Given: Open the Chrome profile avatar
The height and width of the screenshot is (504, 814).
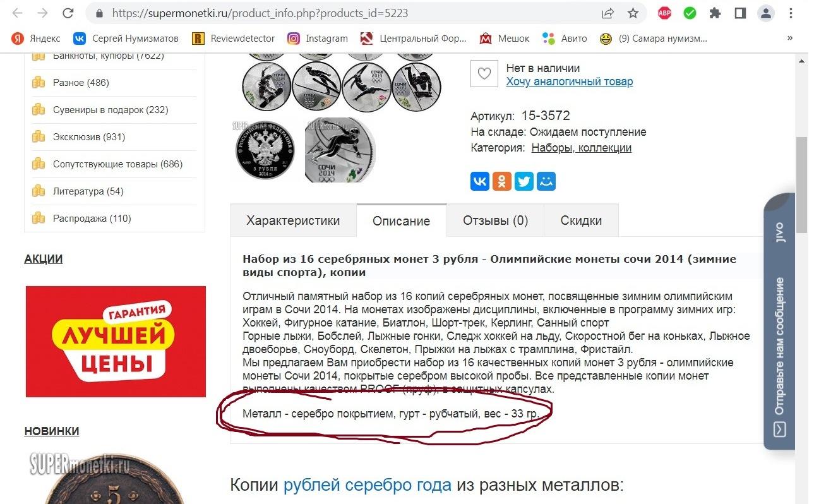Looking at the screenshot, I should coord(765,13).
